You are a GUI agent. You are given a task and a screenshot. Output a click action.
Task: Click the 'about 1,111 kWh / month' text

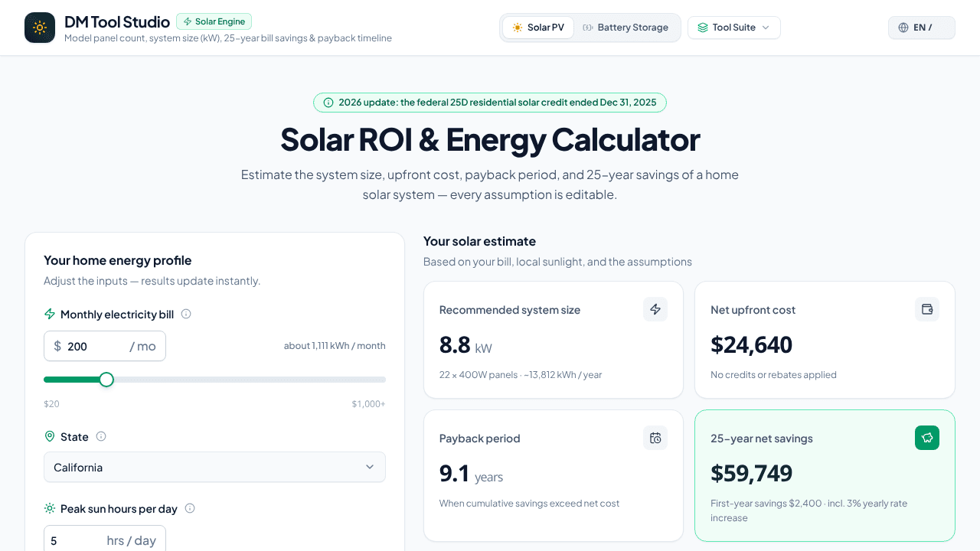pyautogui.click(x=335, y=346)
